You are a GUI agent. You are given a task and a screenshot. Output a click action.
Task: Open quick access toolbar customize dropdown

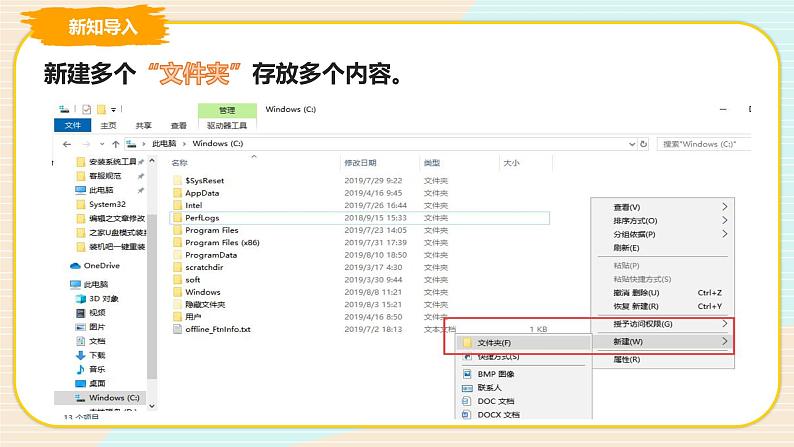point(113,109)
